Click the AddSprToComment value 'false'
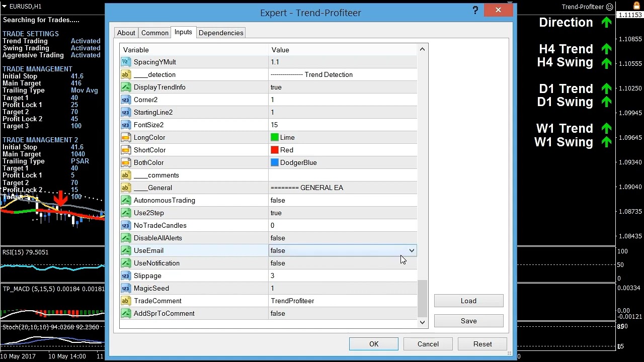The height and width of the screenshot is (362, 644). (x=278, y=313)
